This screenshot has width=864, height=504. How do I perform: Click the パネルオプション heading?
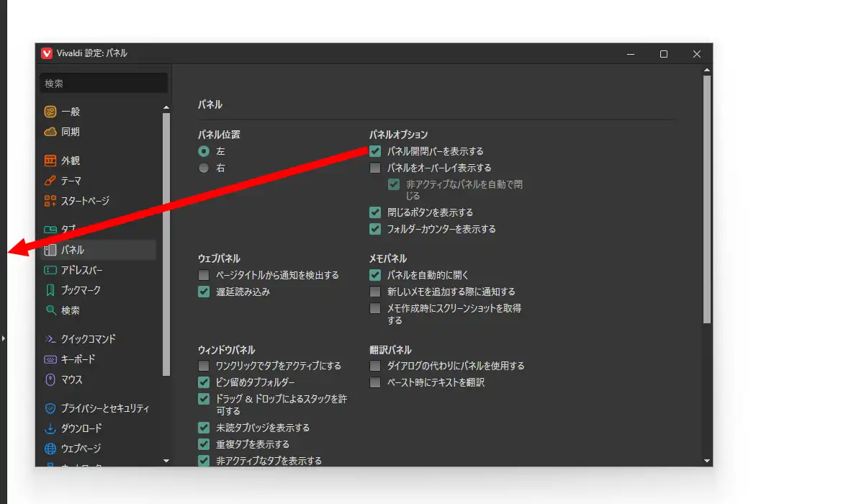399,135
